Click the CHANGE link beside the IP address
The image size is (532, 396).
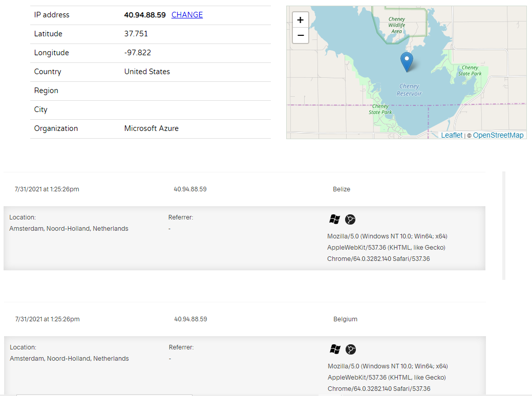(187, 15)
